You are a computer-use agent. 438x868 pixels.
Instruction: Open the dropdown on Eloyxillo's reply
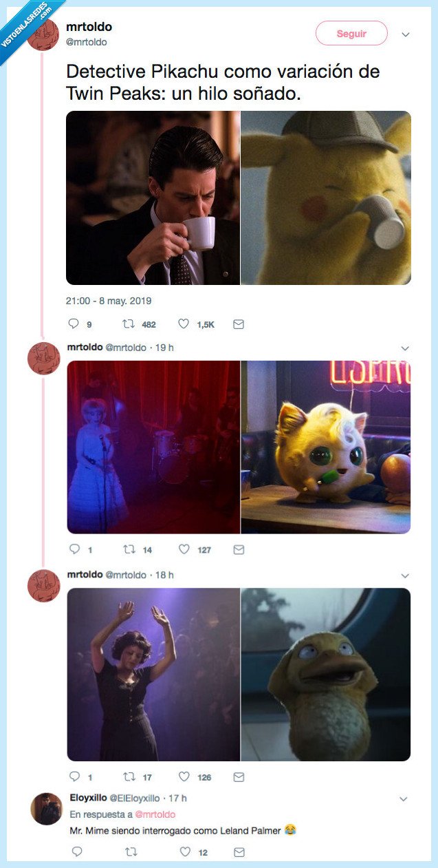click(x=405, y=800)
